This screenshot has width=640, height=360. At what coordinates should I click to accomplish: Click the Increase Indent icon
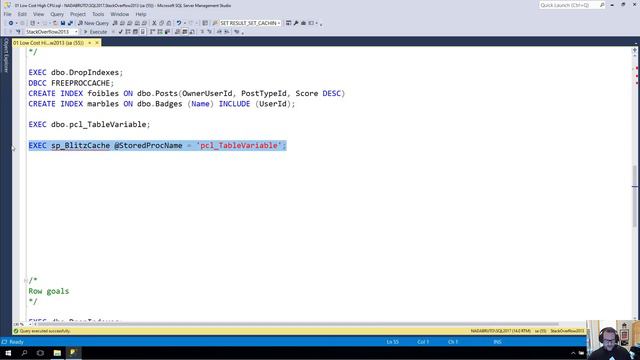pos(227,32)
